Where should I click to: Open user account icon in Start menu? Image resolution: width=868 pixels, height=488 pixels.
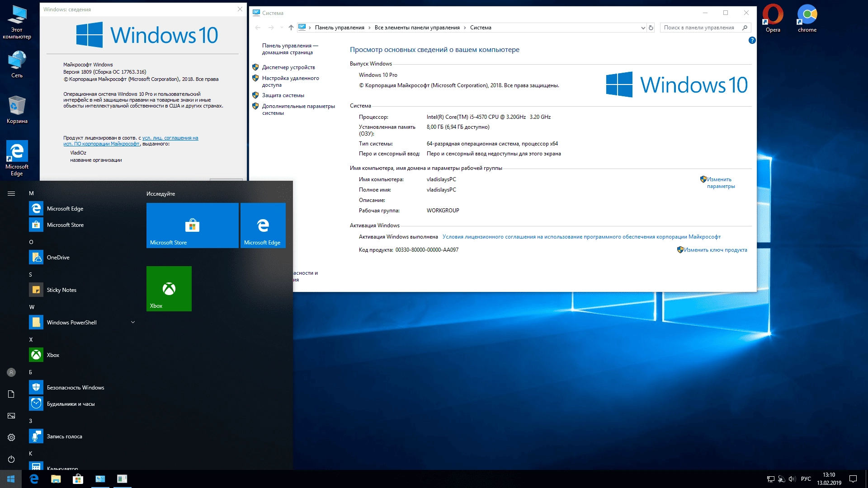click(11, 372)
